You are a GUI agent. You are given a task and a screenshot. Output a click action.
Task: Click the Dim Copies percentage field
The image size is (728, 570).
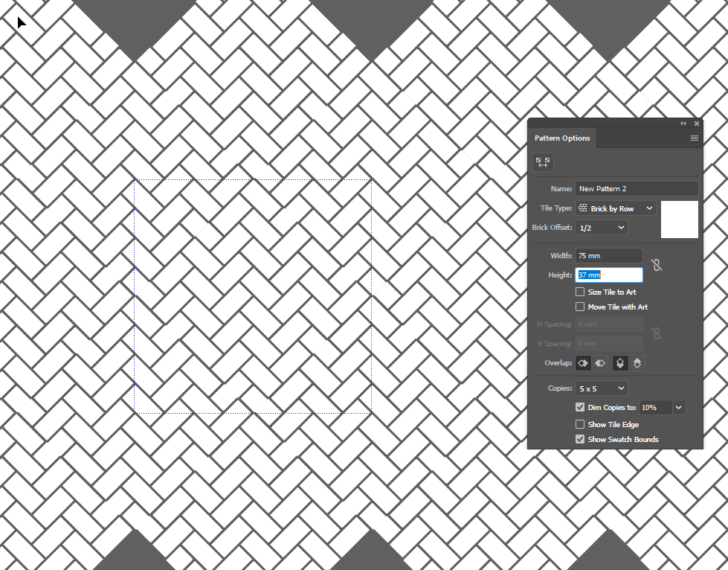pyautogui.click(x=656, y=407)
